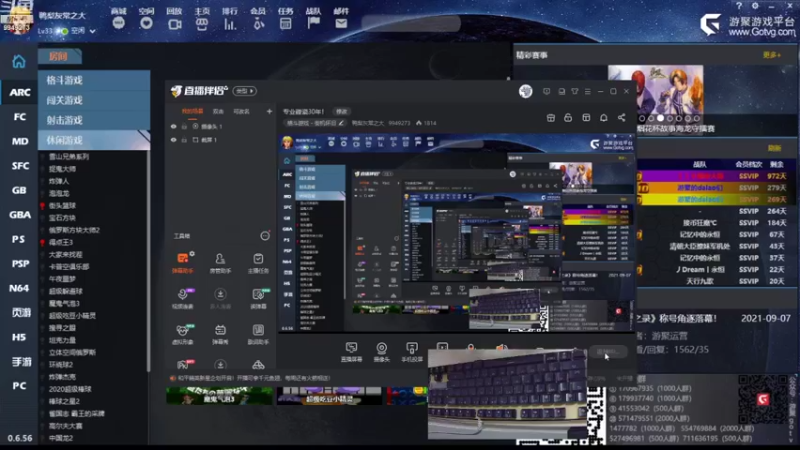This screenshot has width=800, height=450.
Task: Expand the 类型 pill next to 直播伴侣 logo
Action: tap(244, 91)
